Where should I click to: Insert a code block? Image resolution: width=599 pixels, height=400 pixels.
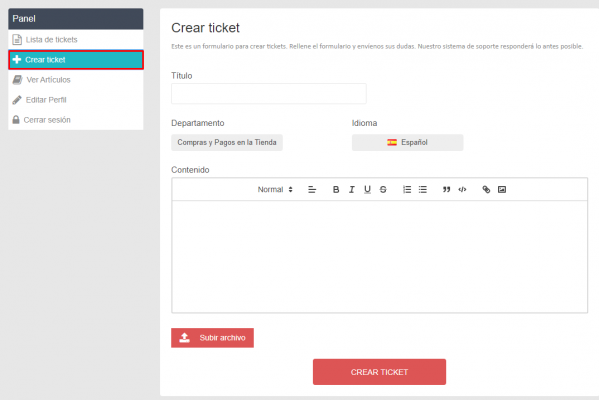tap(462, 189)
